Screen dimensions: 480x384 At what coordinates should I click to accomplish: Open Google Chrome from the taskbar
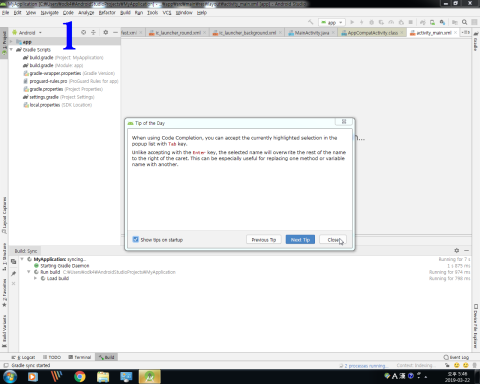[x=80, y=377]
